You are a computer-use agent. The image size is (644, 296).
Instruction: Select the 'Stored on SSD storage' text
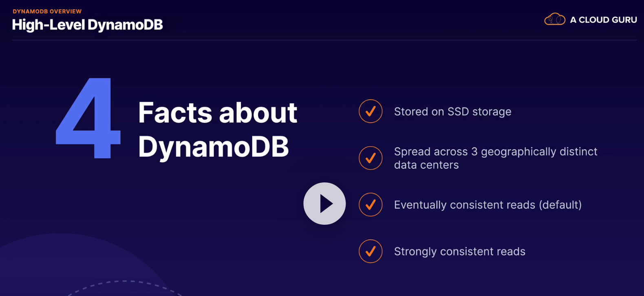pyautogui.click(x=452, y=112)
